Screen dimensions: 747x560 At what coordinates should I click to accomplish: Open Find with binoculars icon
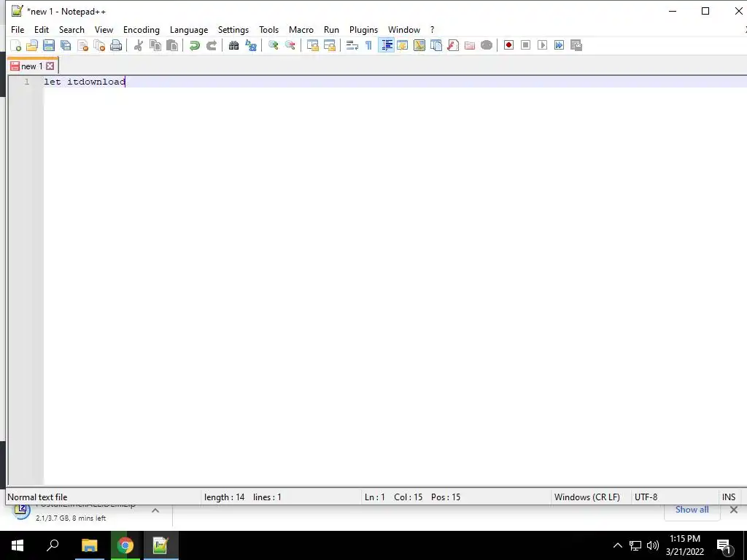pyautogui.click(x=234, y=45)
